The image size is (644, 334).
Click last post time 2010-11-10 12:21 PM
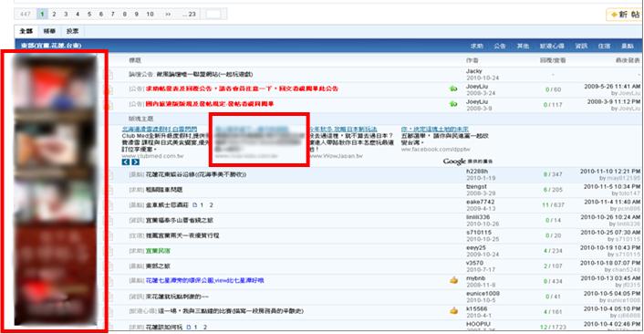[610, 172]
